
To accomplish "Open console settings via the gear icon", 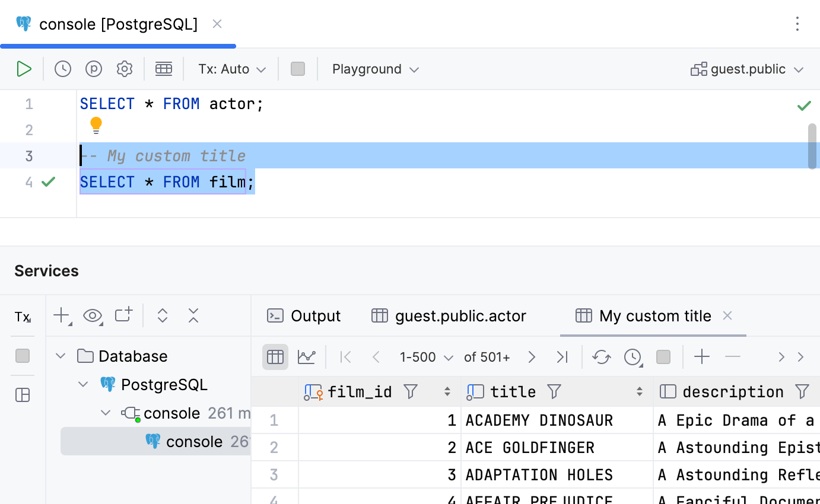I will click(125, 69).
